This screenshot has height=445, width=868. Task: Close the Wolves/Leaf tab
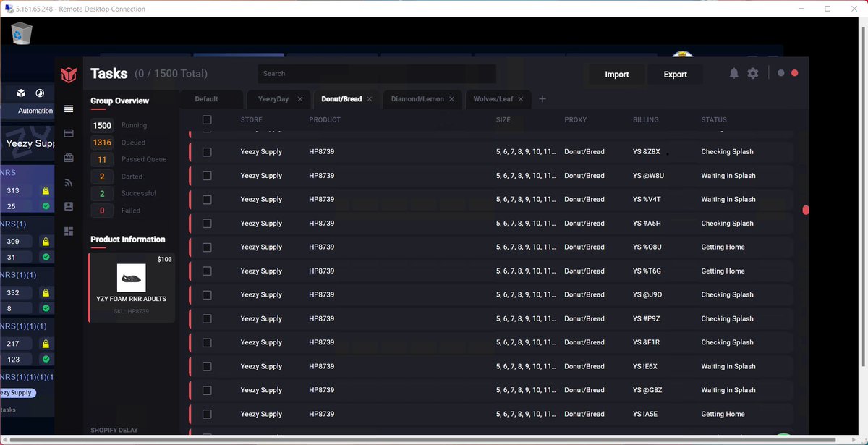[x=521, y=99]
